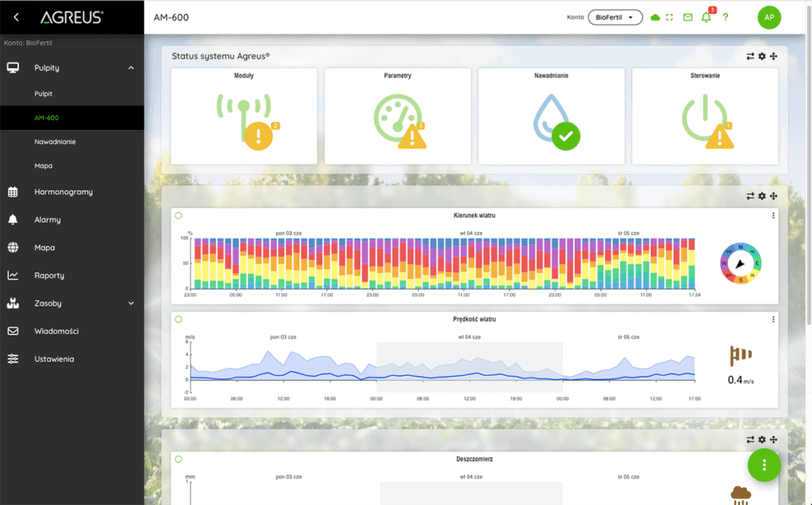The width and height of the screenshot is (812, 505).
Task: Open the BioFertil account dropdown
Action: tap(615, 17)
